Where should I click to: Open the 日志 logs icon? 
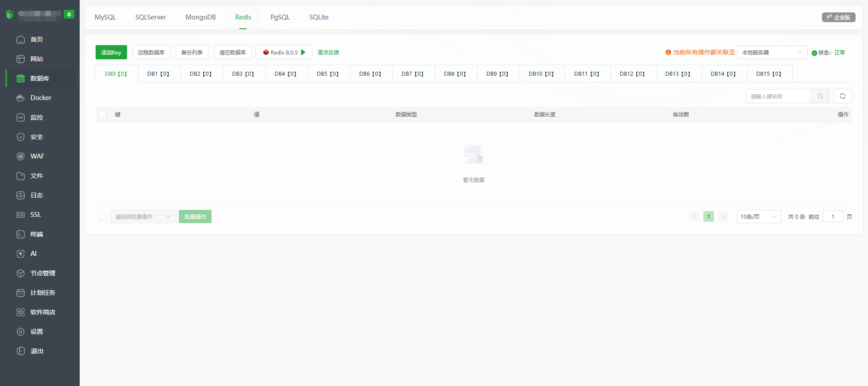20,195
